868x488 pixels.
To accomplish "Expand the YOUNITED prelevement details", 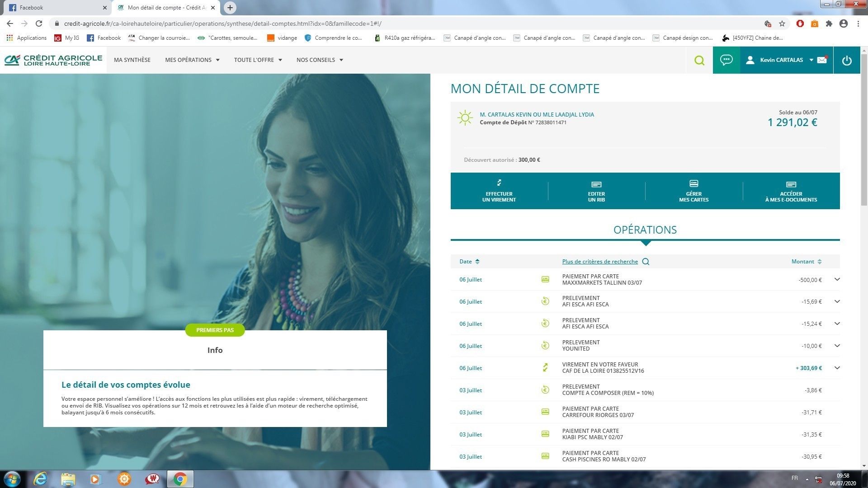I will click(x=837, y=346).
